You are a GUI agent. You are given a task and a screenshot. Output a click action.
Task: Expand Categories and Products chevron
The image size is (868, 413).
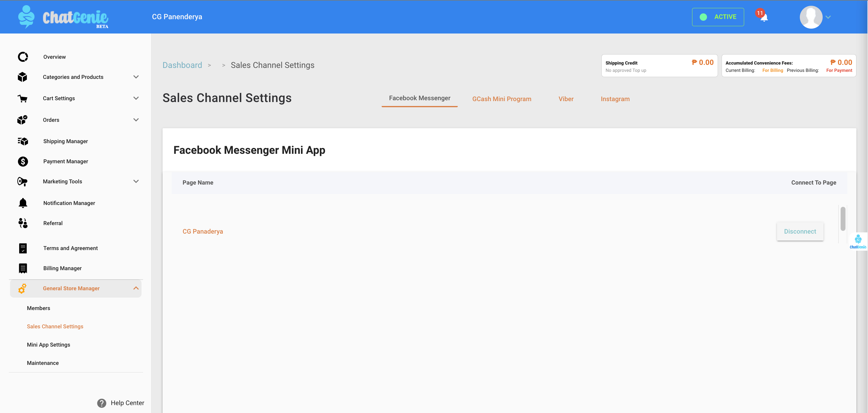[136, 77]
